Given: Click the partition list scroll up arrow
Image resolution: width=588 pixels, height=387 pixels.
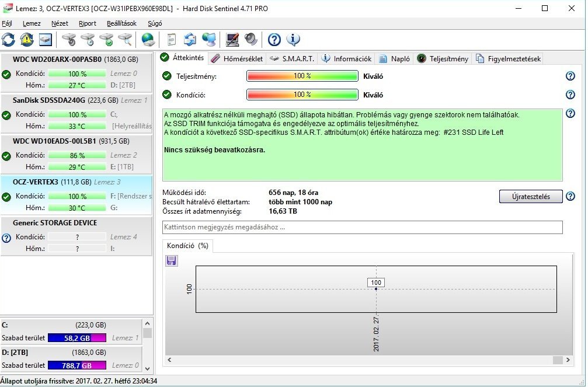Looking at the screenshot, I should pyautogui.click(x=147, y=323).
